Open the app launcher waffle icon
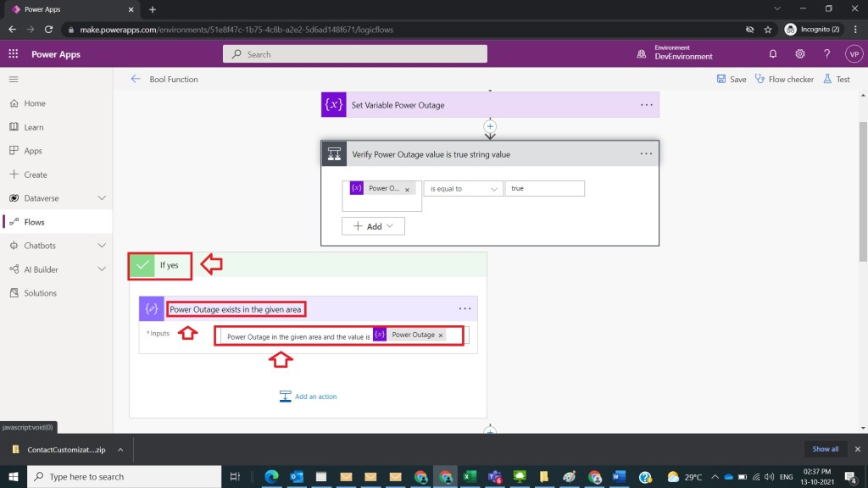Screen dimensions: 868x488 pos(13,54)
